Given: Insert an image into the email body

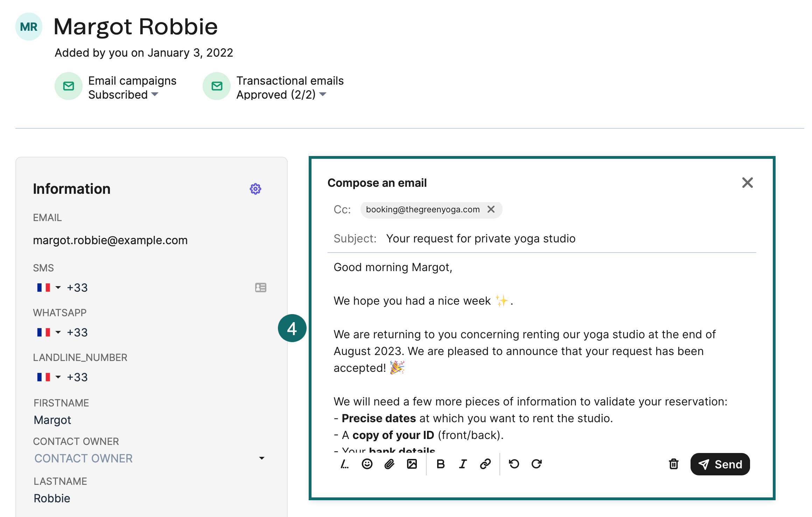Looking at the screenshot, I should (x=412, y=464).
